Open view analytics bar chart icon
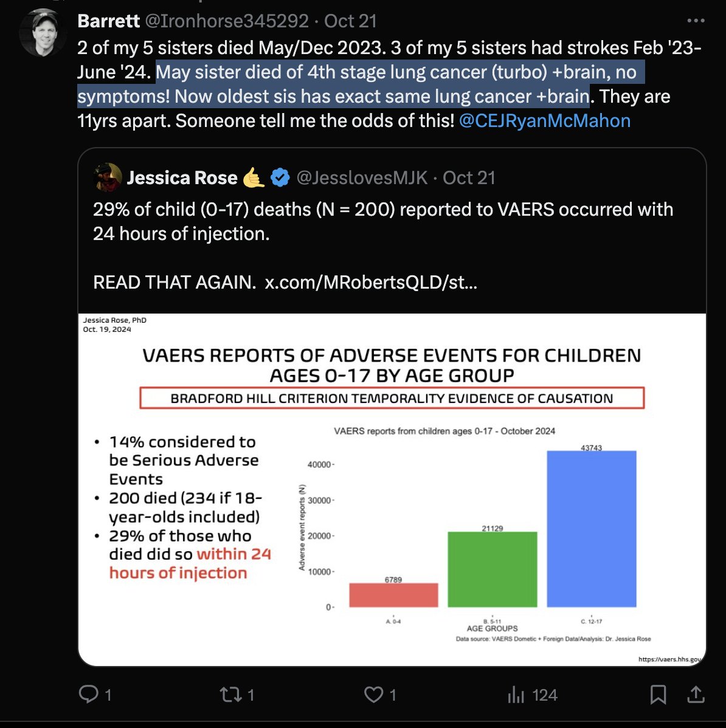Screen dimensions: 726x728 coord(516,694)
